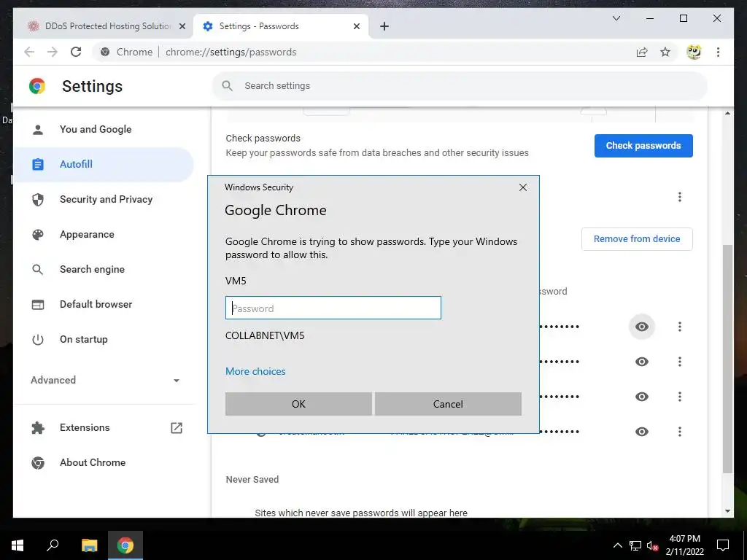The height and width of the screenshot is (560, 747).
Task: Click the network icon in the system tray
Action: point(635,545)
